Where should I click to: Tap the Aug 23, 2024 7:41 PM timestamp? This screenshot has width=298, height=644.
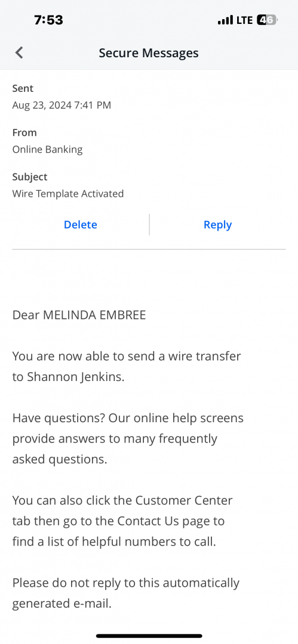point(62,105)
